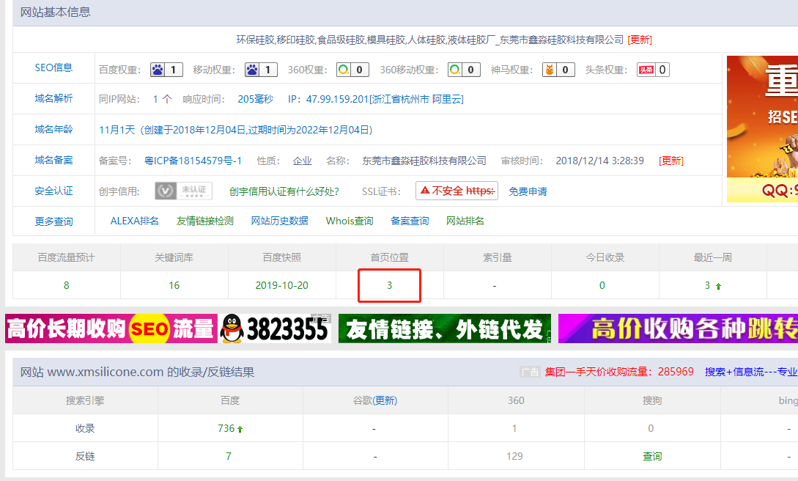This screenshot has width=798, height=481.
Task: Click Baidu traffic estimate value 8
Action: 66,286
